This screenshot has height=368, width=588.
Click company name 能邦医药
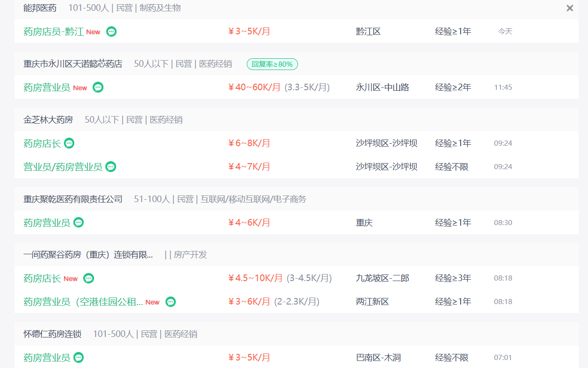tap(40, 8)
